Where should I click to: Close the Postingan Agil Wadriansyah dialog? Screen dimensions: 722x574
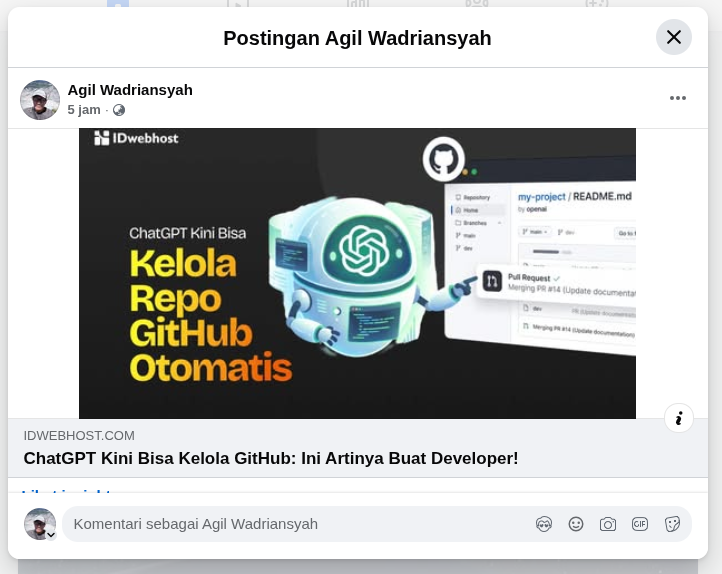674,37
